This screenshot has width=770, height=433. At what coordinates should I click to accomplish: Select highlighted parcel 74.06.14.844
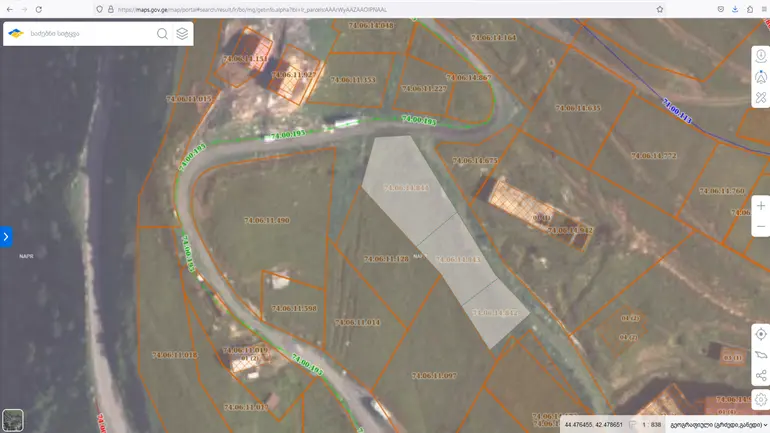406,188
